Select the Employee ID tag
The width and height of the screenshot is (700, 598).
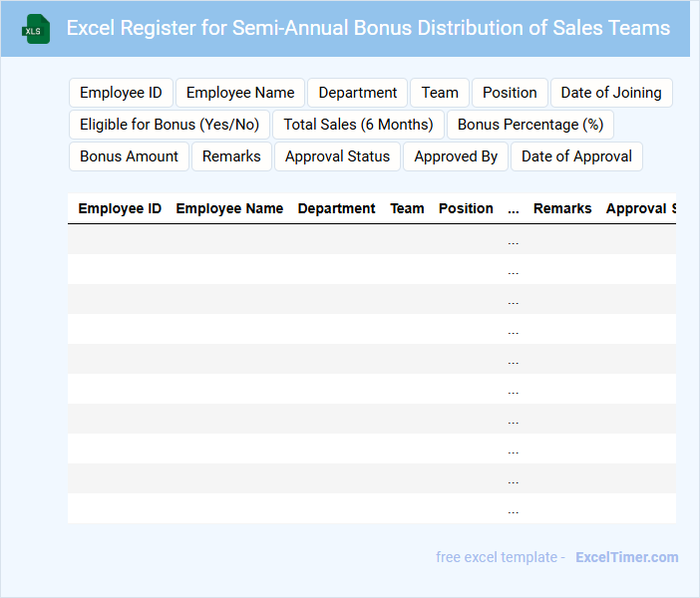click(x=121, y=93)
